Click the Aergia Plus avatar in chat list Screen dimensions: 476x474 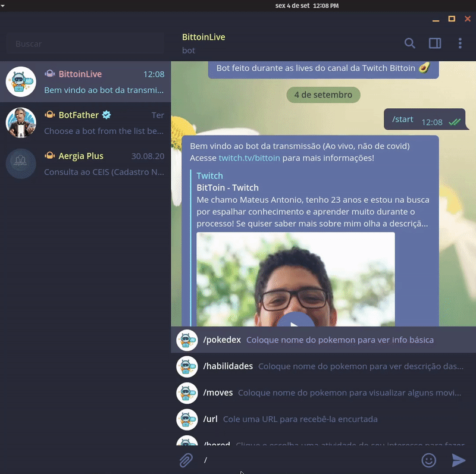(x=21, y=164)
